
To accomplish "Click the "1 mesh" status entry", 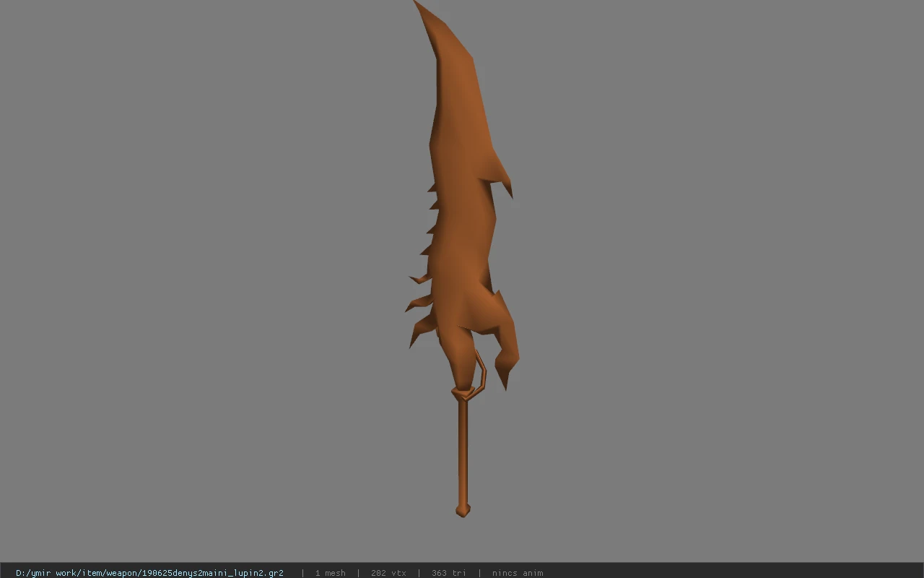I will point(330,573).
